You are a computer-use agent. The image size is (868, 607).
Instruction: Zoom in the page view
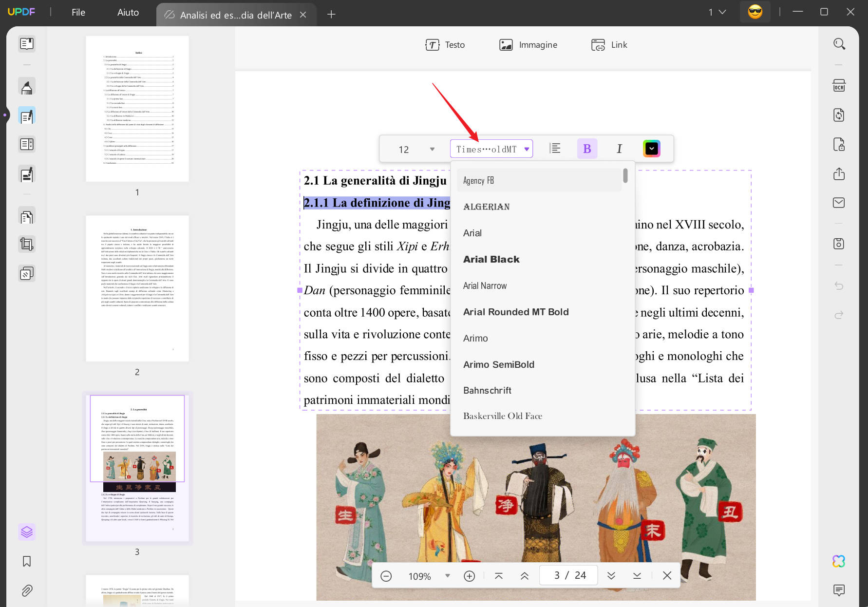coord(470,576)
